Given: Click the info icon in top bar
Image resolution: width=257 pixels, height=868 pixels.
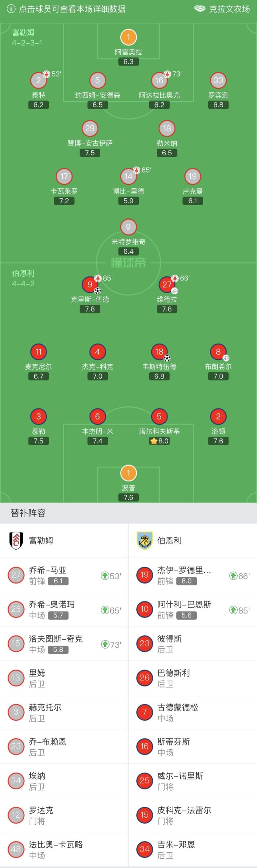Looking at the screenshot, I should [11, 9].
